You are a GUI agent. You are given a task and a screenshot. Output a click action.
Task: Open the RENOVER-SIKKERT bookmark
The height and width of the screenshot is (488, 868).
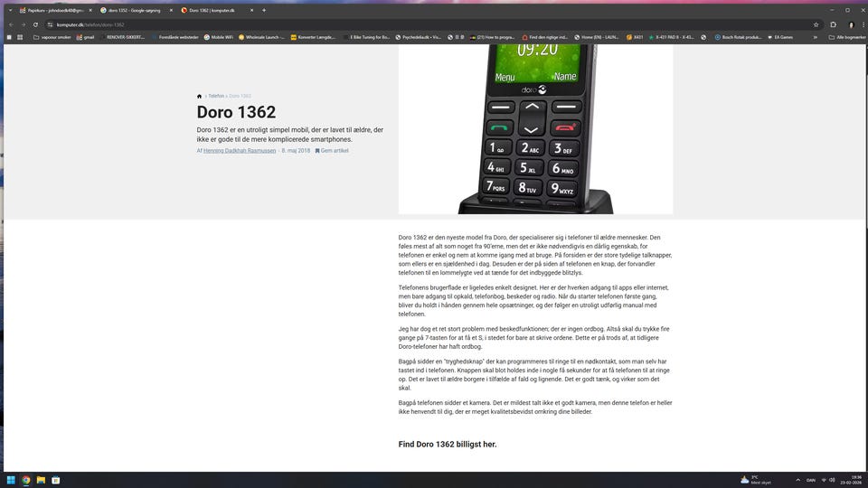[x=122, y=37]
